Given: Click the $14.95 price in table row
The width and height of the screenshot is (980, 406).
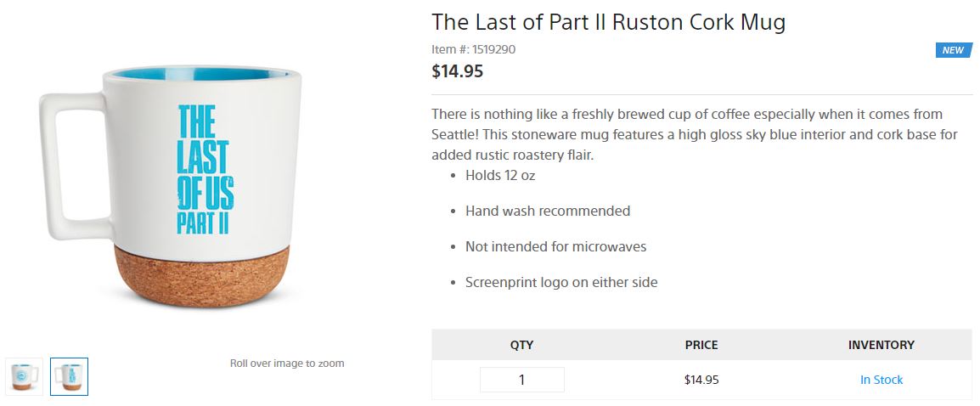Looking at the screenshot, I should point(701,380).
